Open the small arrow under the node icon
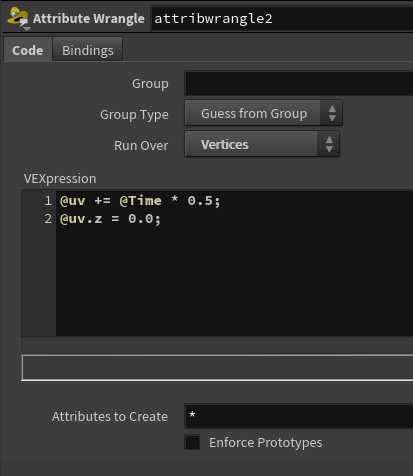 (x=27, y=29)
